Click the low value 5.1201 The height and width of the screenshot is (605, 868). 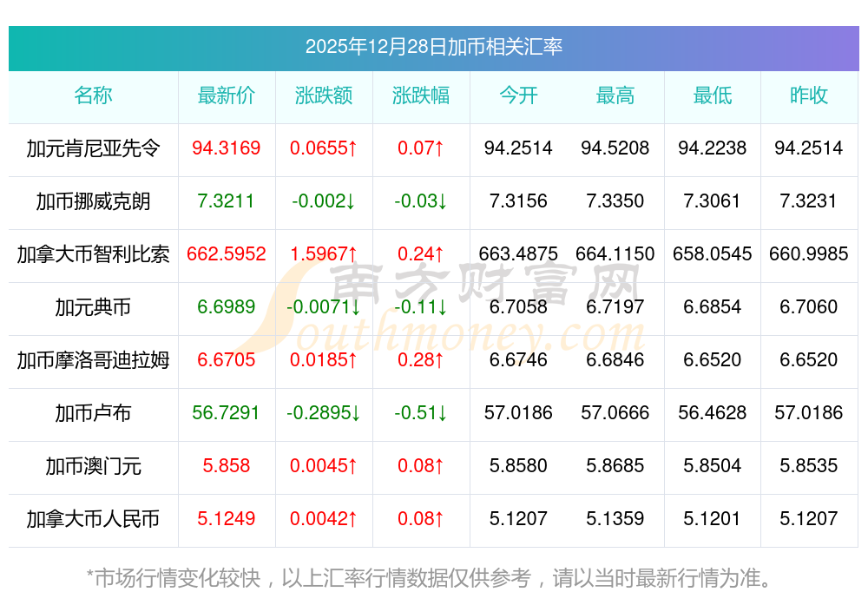click(x=712, y=519)
